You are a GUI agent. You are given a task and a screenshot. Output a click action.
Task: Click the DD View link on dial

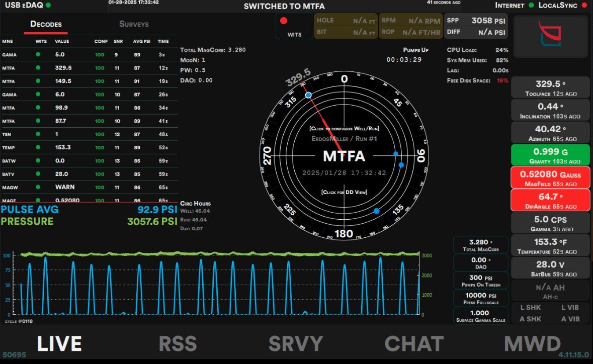tap(344, 192)
